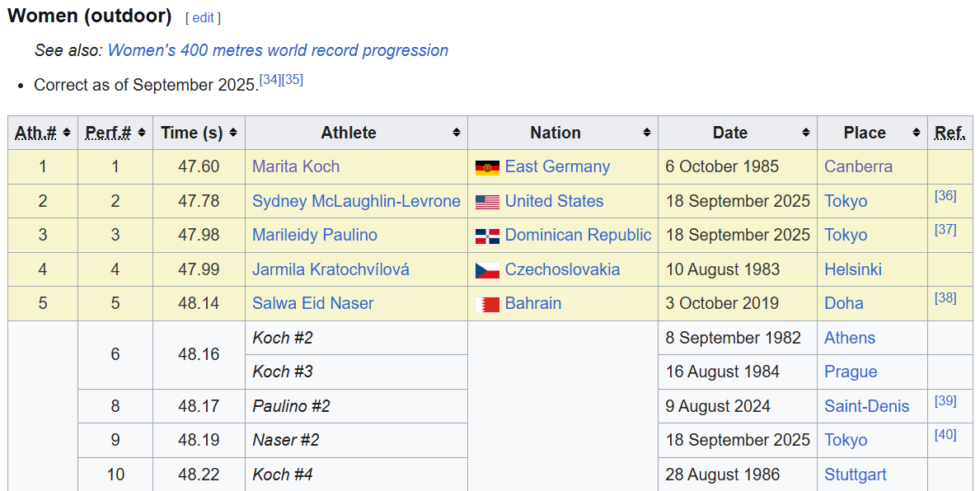980x491 pixels.
Task: Sort the Nation column header
Action: (647, 133)
